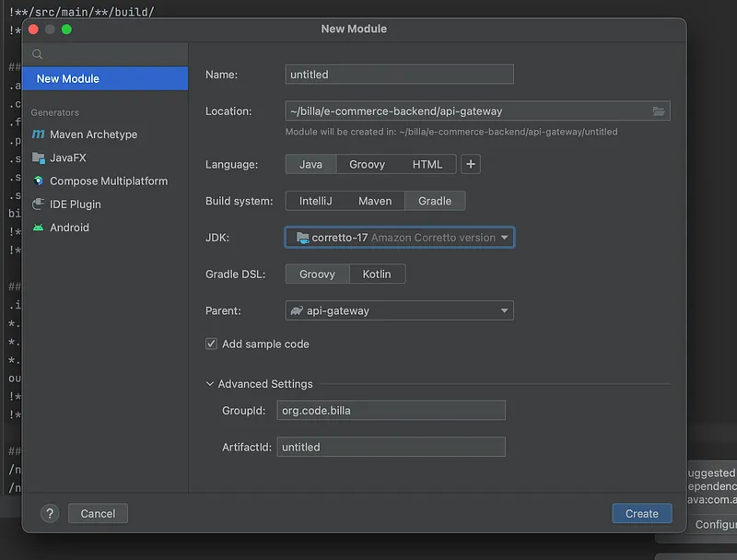Select the Android generator
The height and width of the screenshot is (560, 737).
click(105, 227)
